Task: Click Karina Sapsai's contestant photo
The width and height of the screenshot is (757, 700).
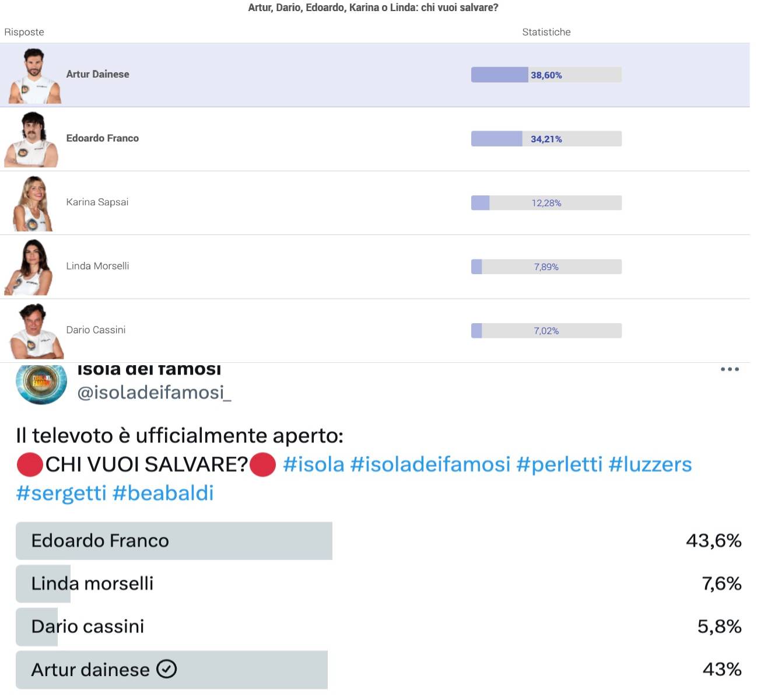Action: click(x=33, y=204)
